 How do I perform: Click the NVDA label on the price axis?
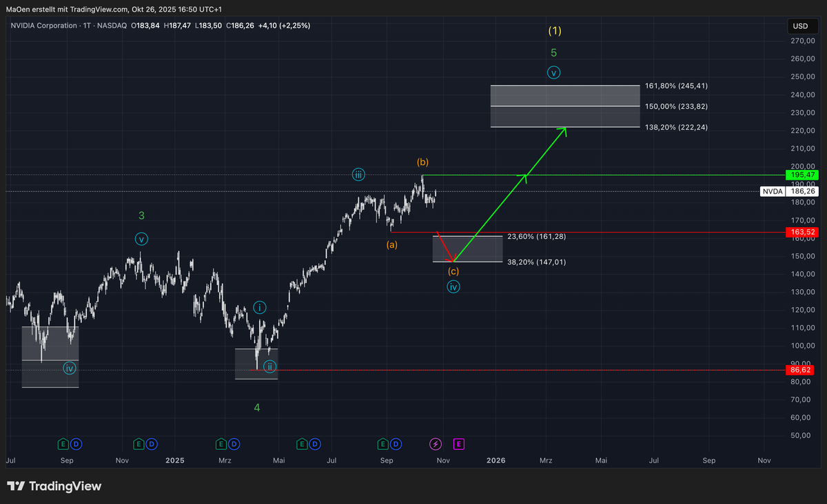(772, 191)
